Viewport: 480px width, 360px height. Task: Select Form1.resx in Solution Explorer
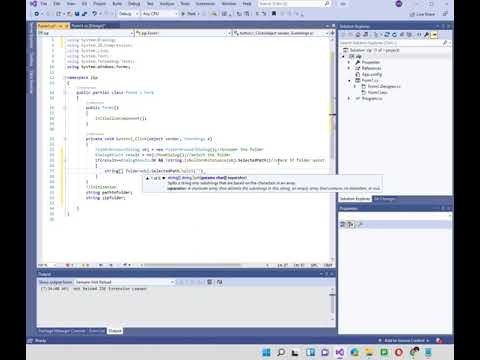(x=378, y=92)
